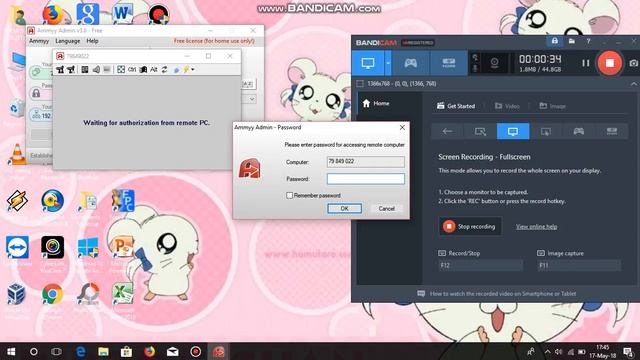Select Bandicam HDMI device recording mode in top bar
This screenshot has height=360, width=640.
click(x=449, y=63)
